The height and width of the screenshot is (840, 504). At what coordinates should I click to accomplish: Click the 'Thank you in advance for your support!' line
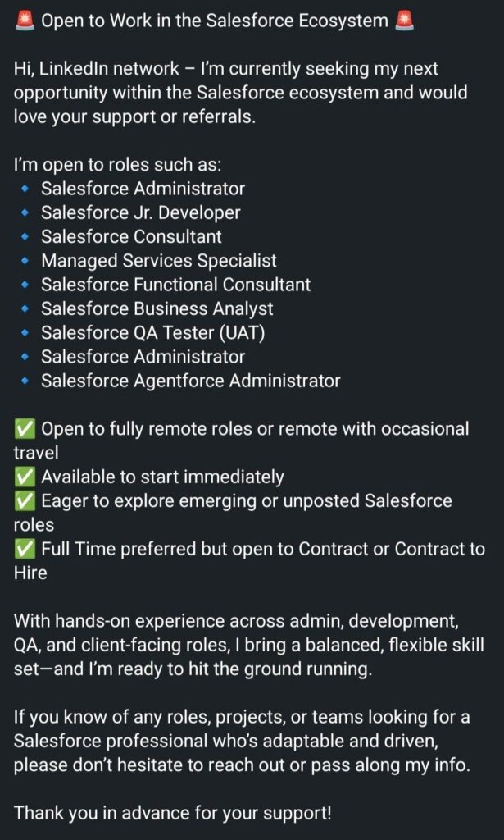pyautogui.click(x=172, y=813)
